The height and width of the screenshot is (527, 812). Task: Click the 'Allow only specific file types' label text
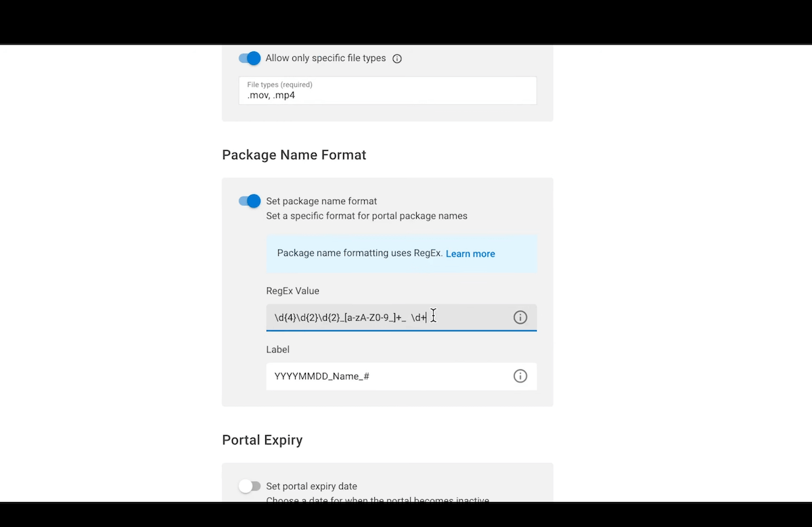pyautogui.click(x=325, y=58)
